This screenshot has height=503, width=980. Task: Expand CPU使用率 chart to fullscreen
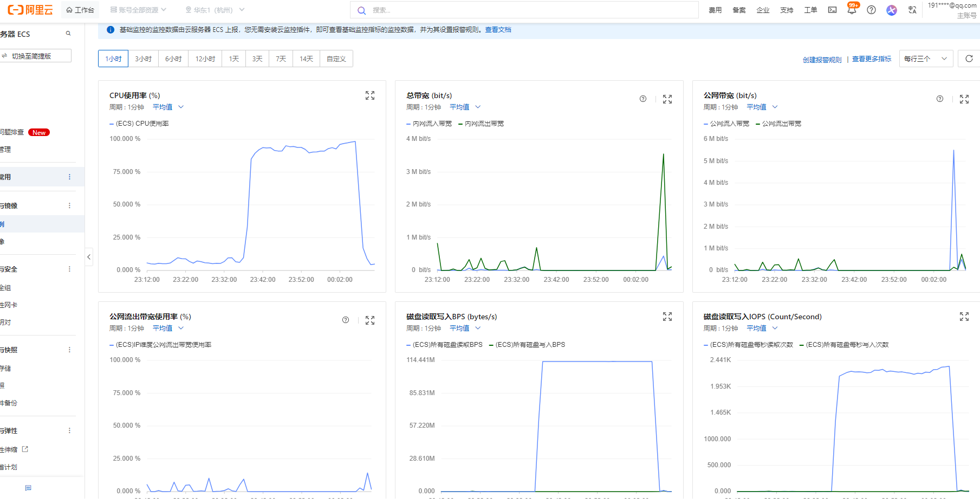pos(370,95)
